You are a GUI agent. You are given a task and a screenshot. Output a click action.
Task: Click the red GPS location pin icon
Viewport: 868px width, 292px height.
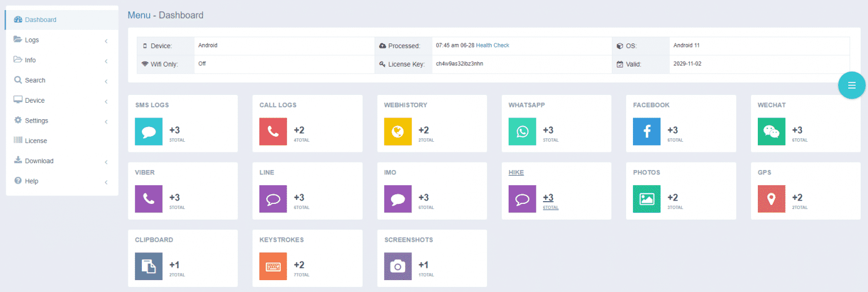coord(771,199)
